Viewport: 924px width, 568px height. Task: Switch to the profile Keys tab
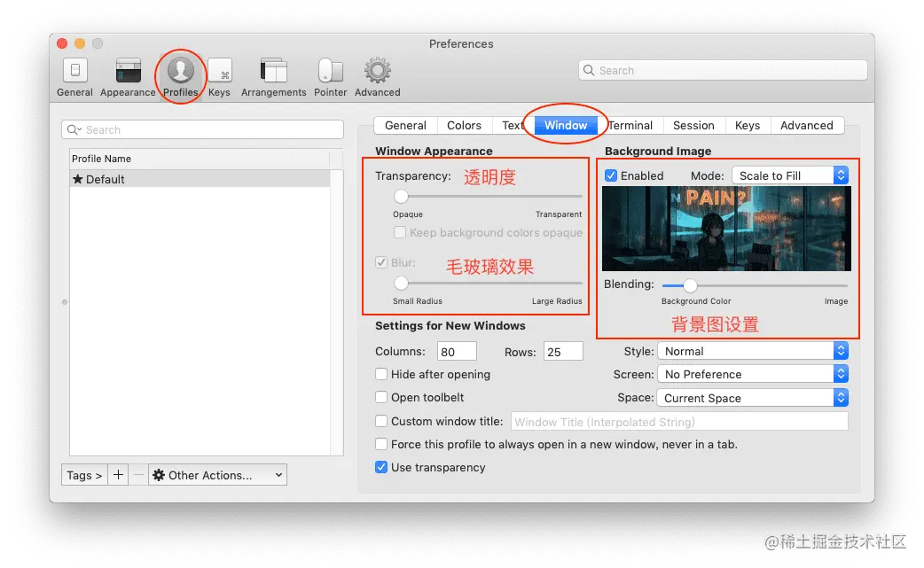point(748,125)
